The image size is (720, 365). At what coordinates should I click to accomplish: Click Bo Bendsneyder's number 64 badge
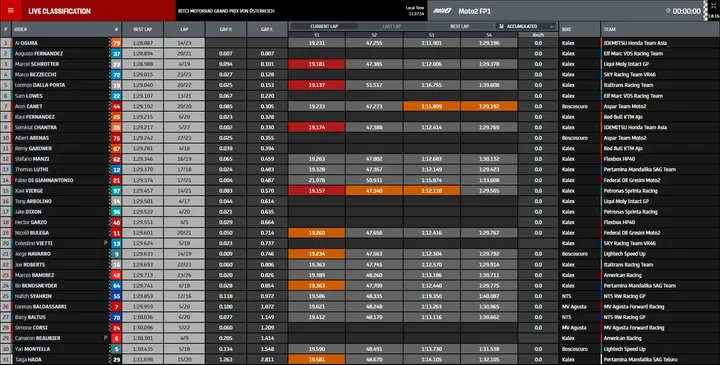tap(116, 286)
